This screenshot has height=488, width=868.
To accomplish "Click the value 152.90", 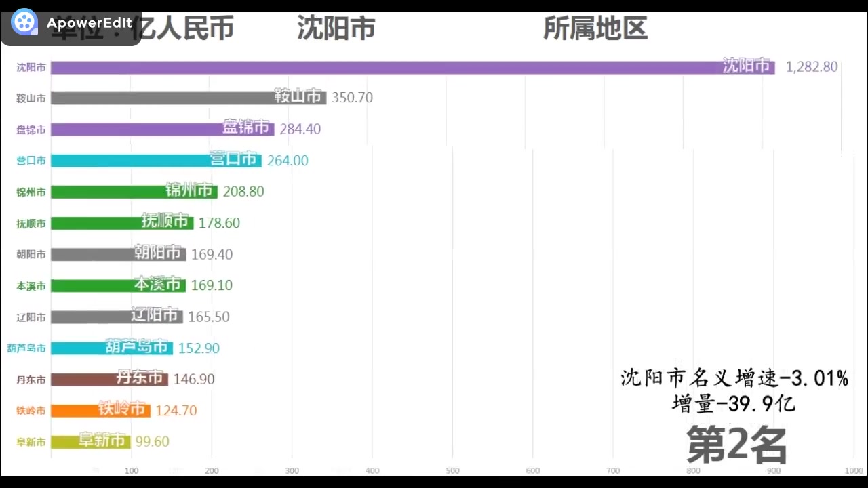I will pos(199,348).
